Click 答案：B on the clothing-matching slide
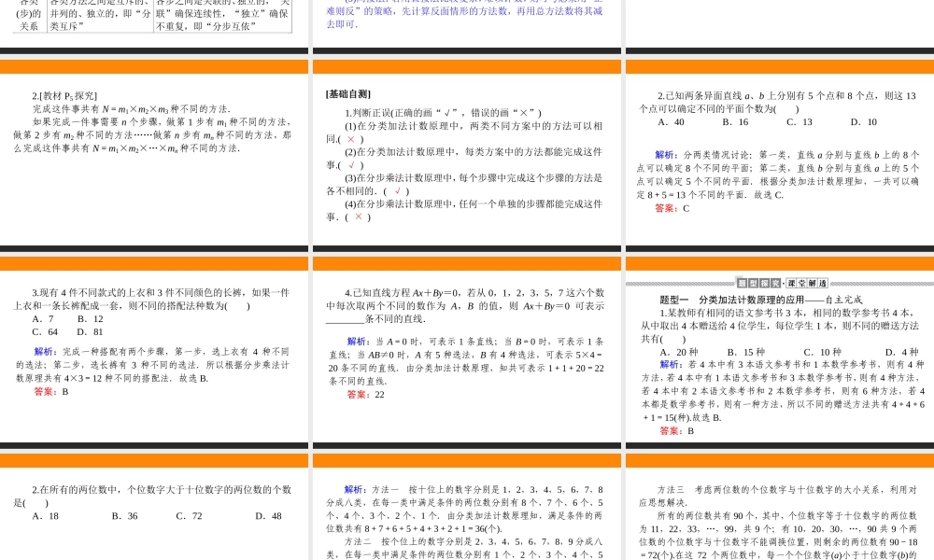Viewport: 934px width, 560px height. (51, 392)
